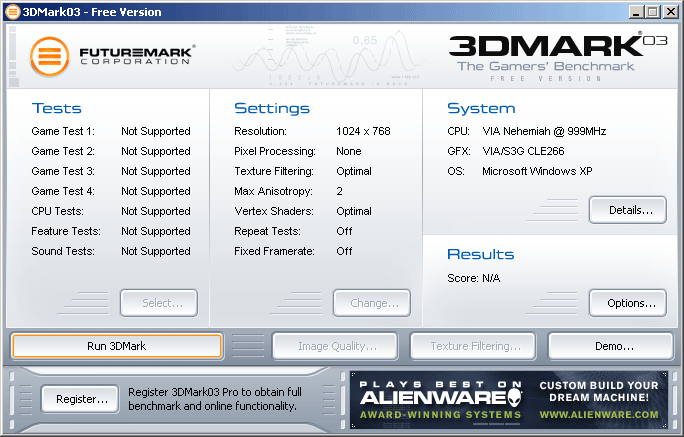Click OS value Microsoft Windows XP
The image size is (684, 437).
(537, 171)
